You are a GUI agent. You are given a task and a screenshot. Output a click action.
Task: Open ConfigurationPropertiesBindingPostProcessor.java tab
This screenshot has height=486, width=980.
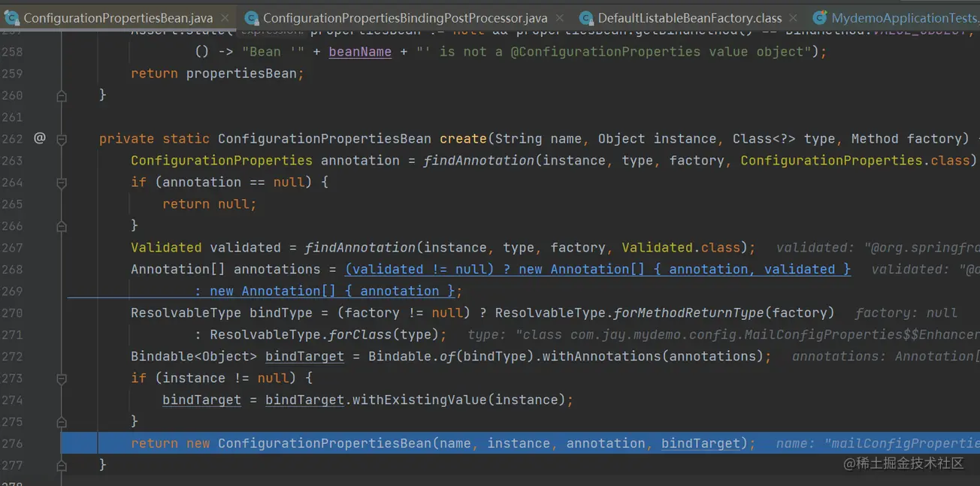405,17
